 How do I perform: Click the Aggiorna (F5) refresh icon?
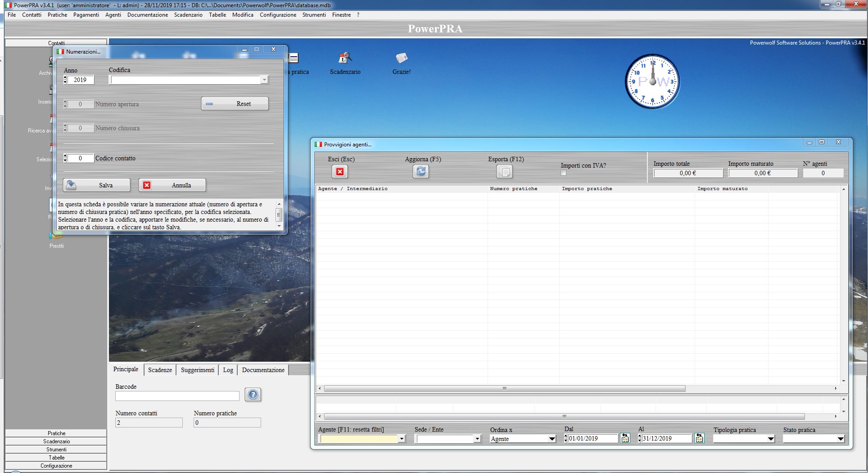421,172
